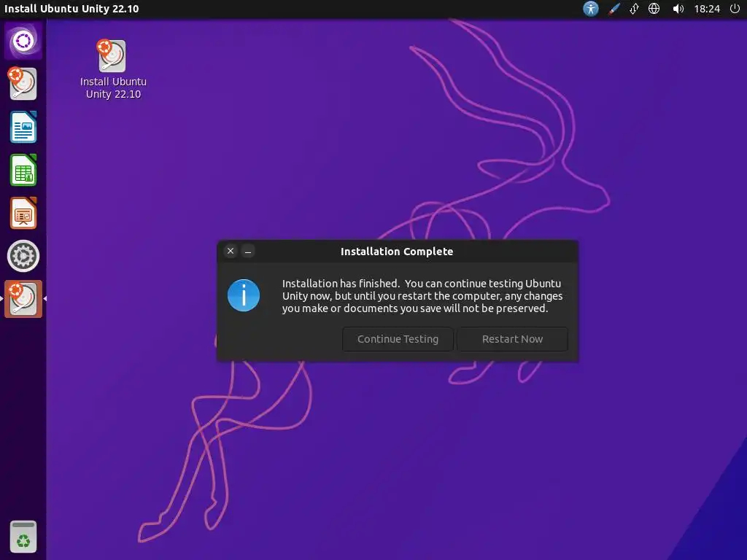Open the Install Ubuntu Unity 22.10 desktop shortcut

pyautogui.click(x=113, y=69)
